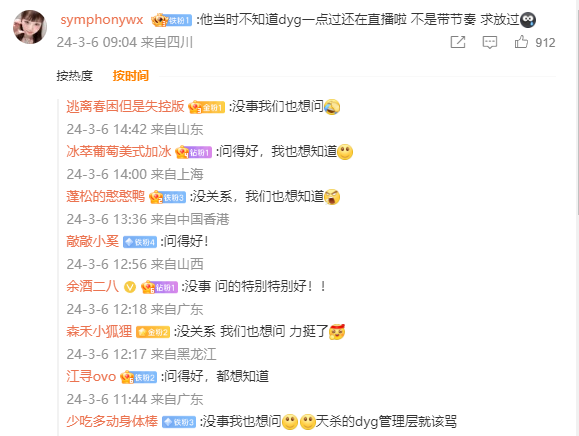Image resolution: width=579 pixels, height=436 pixels.
Task: Sort replies by 按热度 tab
Action: (75, 76)
